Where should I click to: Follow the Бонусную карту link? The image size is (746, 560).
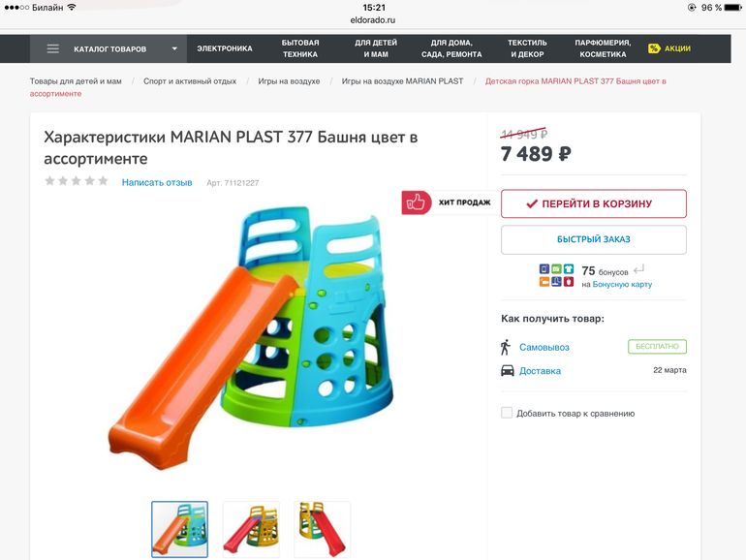(x=622, y=284)
